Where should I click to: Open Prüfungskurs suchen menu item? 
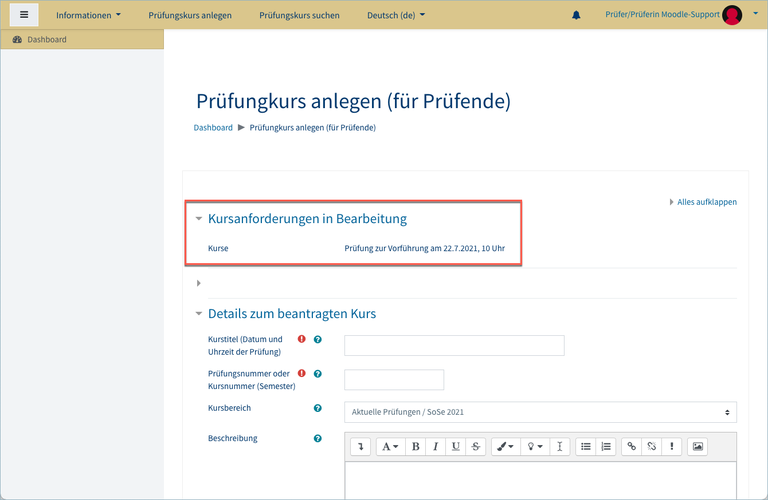(x=299, y=15)
